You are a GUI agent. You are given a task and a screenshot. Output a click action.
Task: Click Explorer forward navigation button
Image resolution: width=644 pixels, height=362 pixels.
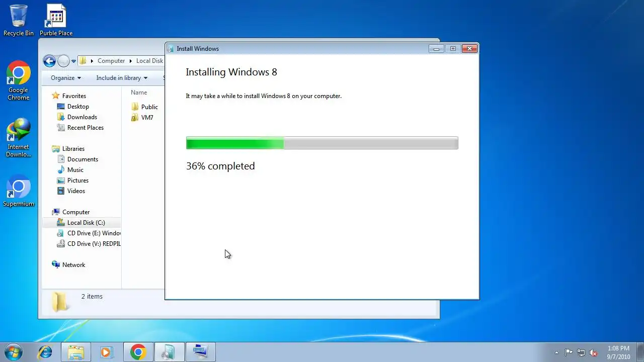63,61
